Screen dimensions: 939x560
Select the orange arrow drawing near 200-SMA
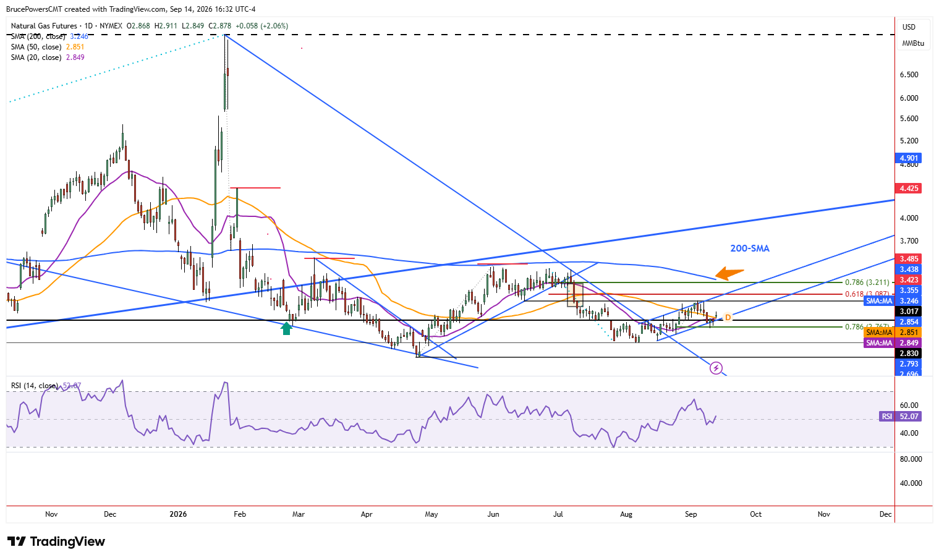click(x=730, y=273)
